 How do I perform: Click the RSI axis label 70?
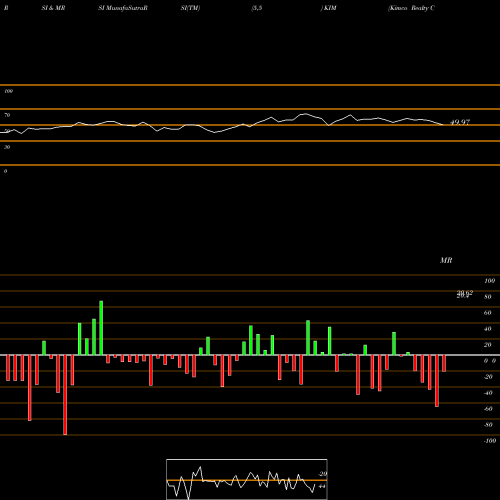(7, 115)
